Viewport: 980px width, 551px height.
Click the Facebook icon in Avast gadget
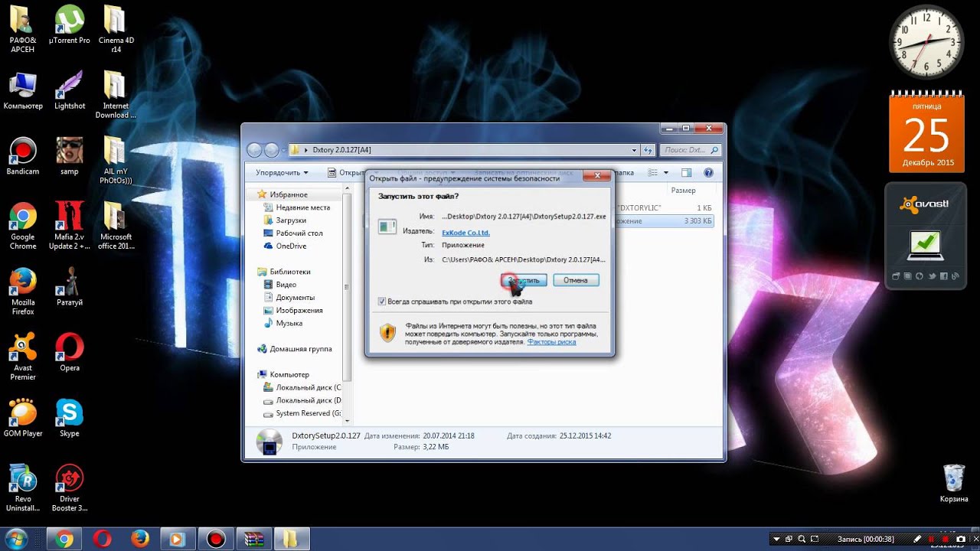944,276
